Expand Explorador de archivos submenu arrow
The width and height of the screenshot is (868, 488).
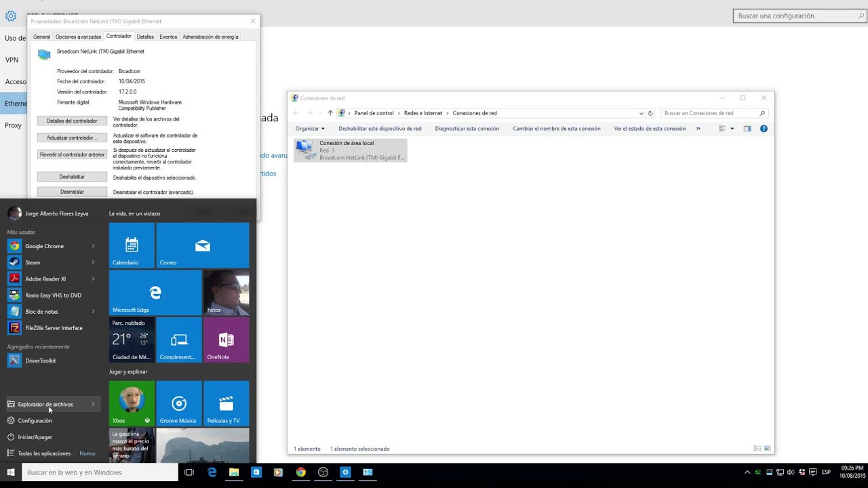click(x=94, y=405)
